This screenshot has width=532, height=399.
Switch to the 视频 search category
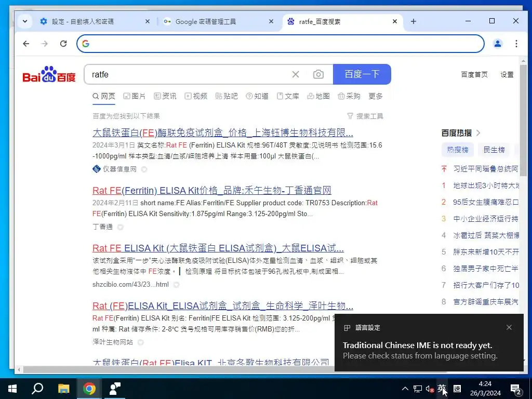pyautogui.click(x=196, y=96)
